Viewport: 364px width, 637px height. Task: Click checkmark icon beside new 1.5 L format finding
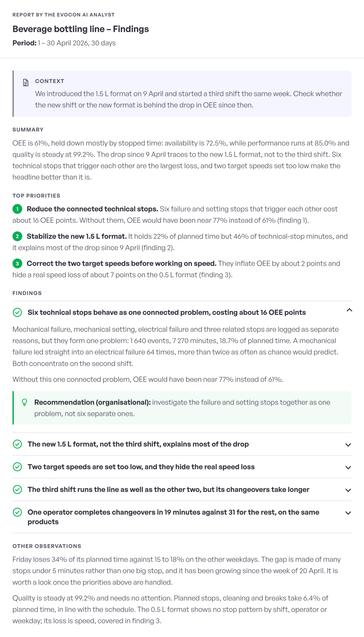(x=17, y=444)
